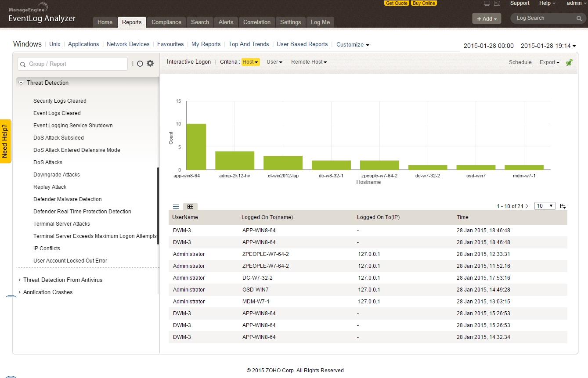
Task: Click the binary file icon in header
Action: point(497,4)
